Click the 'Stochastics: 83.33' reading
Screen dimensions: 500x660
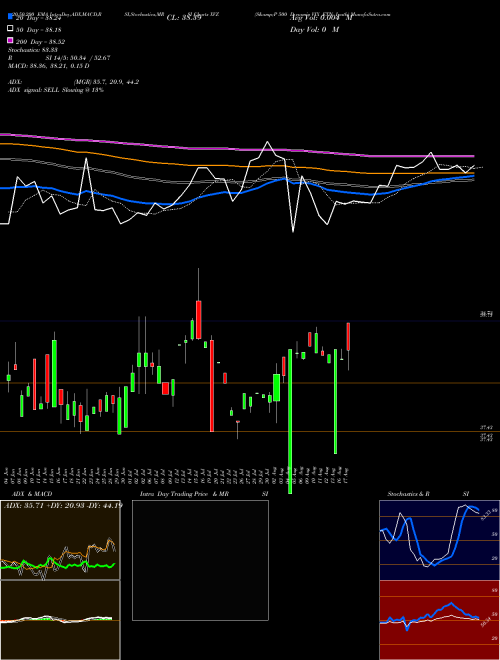(x=31, y=50)
